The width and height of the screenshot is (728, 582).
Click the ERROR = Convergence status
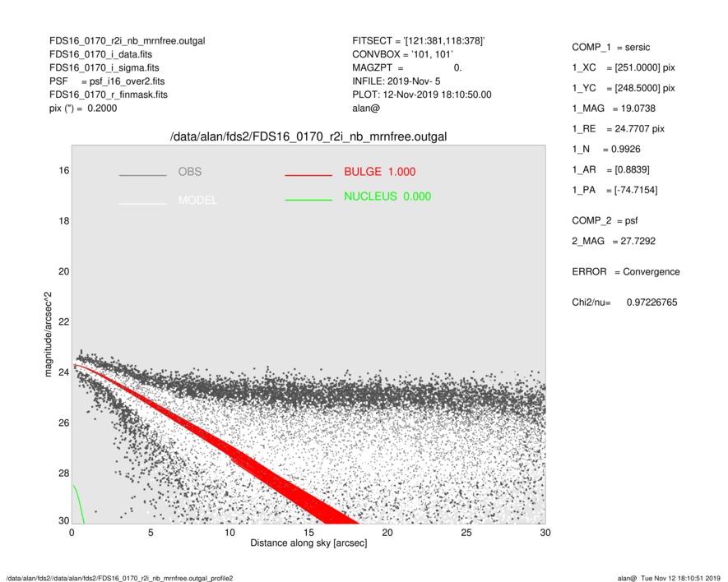625,271
